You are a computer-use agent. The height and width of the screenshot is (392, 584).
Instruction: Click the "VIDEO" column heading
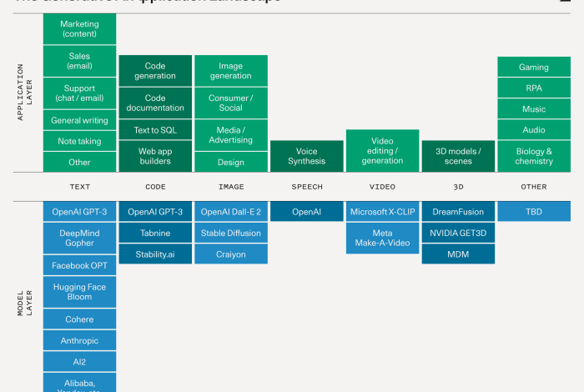pos(382,187)
